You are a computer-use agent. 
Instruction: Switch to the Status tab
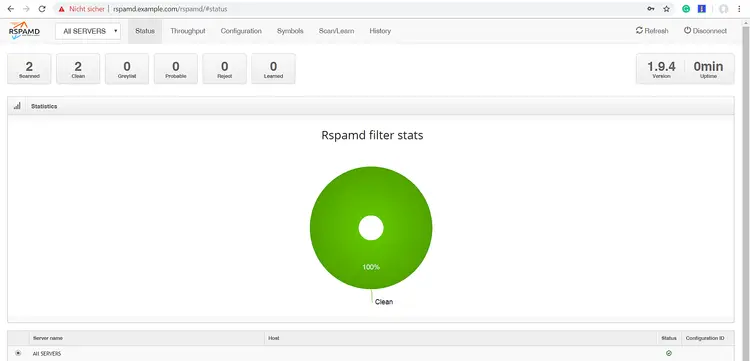coord(145,31)
